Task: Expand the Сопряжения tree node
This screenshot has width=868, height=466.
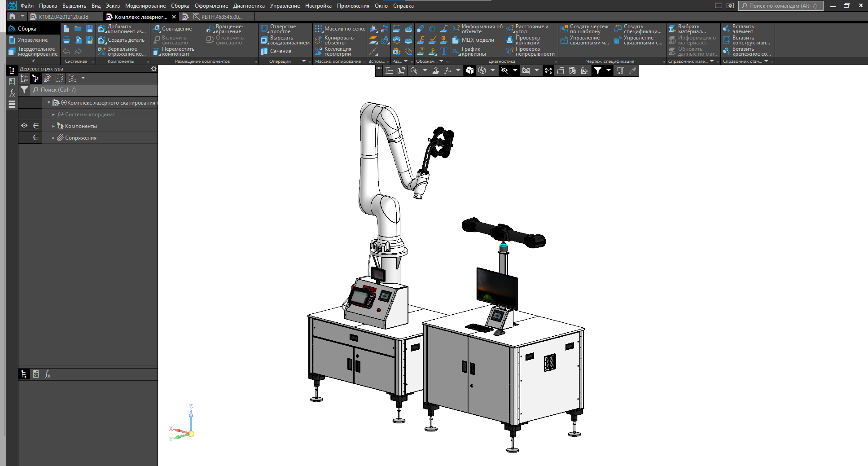Action: tap(53, 138)
